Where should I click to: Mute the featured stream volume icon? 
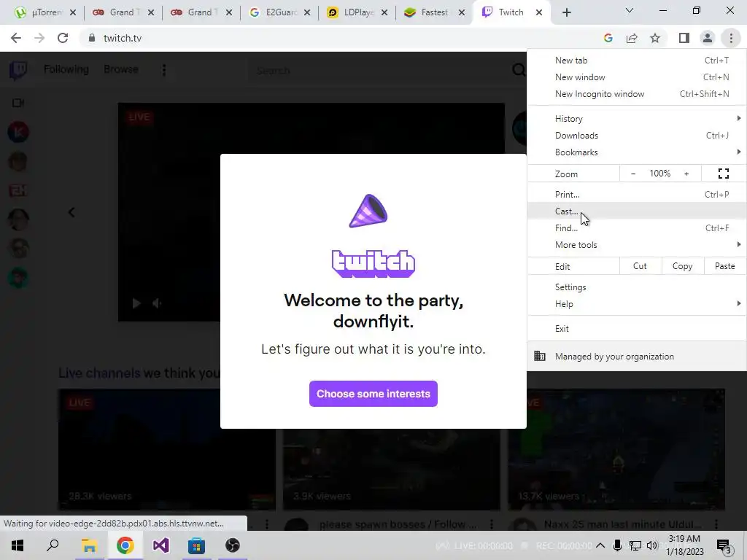pyautogui.click(x=157, y=303)
